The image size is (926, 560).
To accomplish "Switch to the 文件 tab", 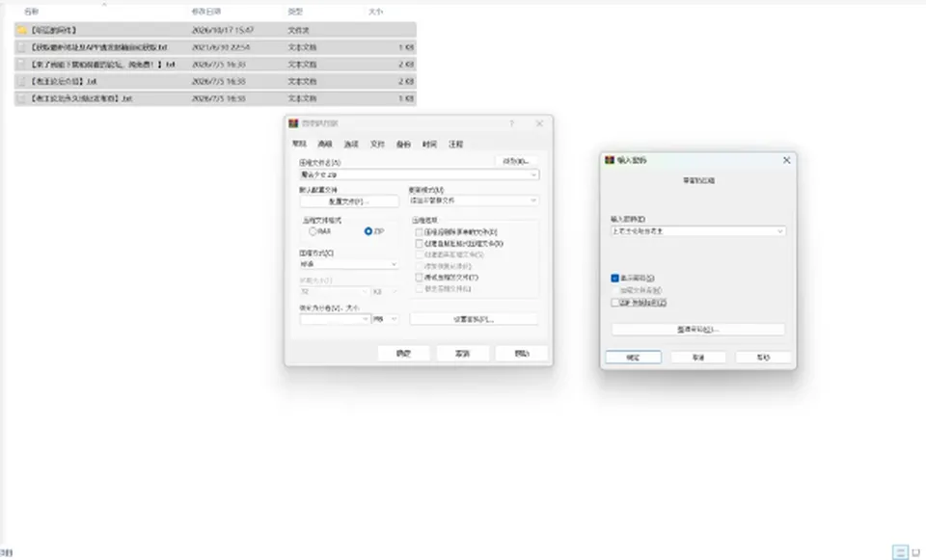I will [x=377, y=144].
